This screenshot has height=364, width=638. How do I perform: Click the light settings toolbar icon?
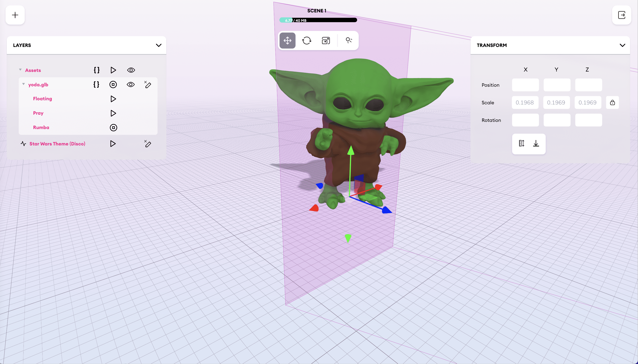[349, 40]
